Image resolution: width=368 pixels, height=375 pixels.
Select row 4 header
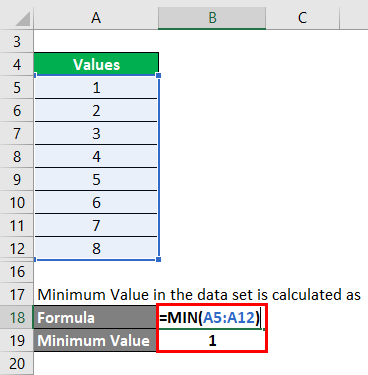(17, 64)
